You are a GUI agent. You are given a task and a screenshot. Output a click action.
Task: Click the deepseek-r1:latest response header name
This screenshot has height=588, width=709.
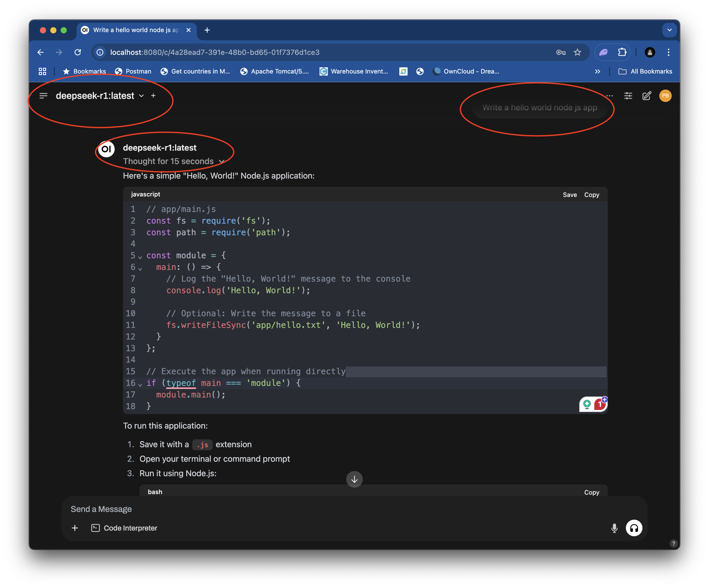point(159,148)
